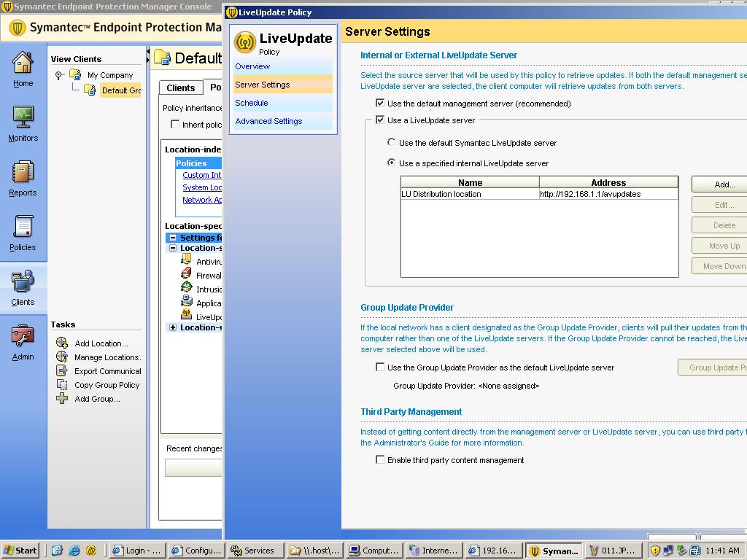Click the Name column header

(x=470, y=182)
